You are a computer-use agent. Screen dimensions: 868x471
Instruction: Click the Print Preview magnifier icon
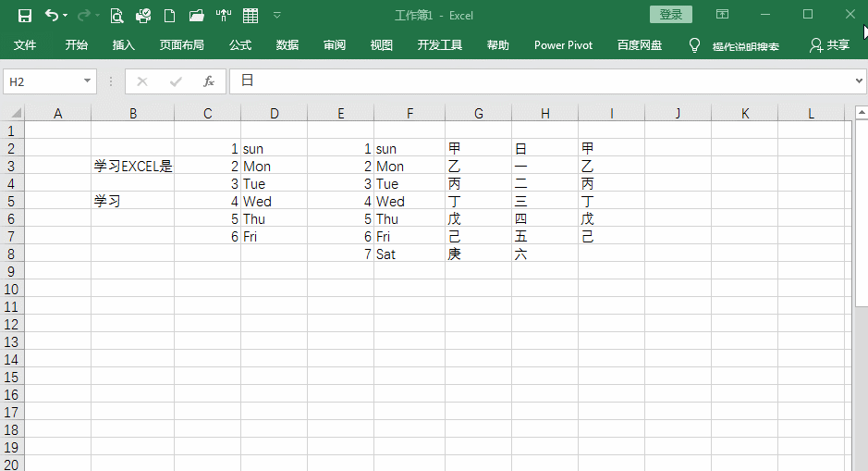pos(116,16)
